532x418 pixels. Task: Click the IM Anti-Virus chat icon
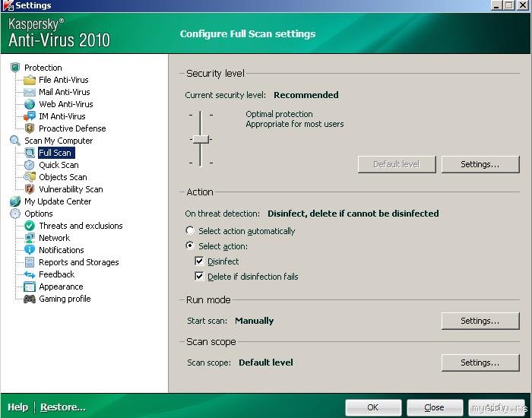pyautogui.click(x=30, y=116)
